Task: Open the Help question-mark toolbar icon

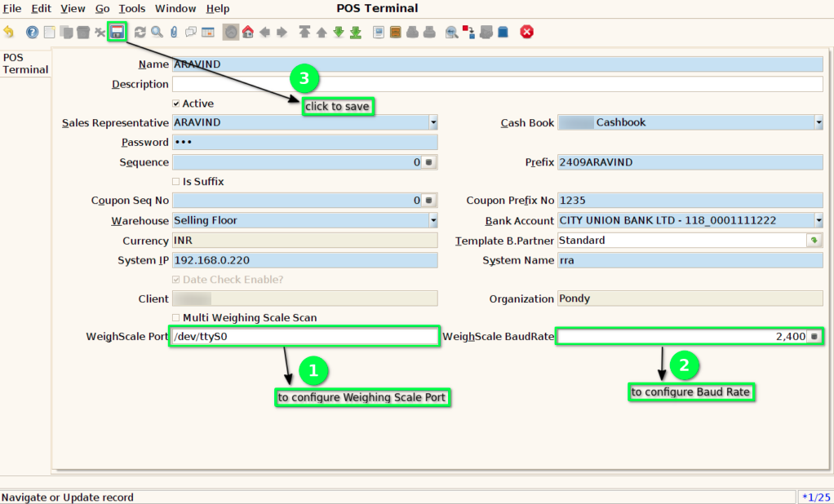Action: pos(33,32)
